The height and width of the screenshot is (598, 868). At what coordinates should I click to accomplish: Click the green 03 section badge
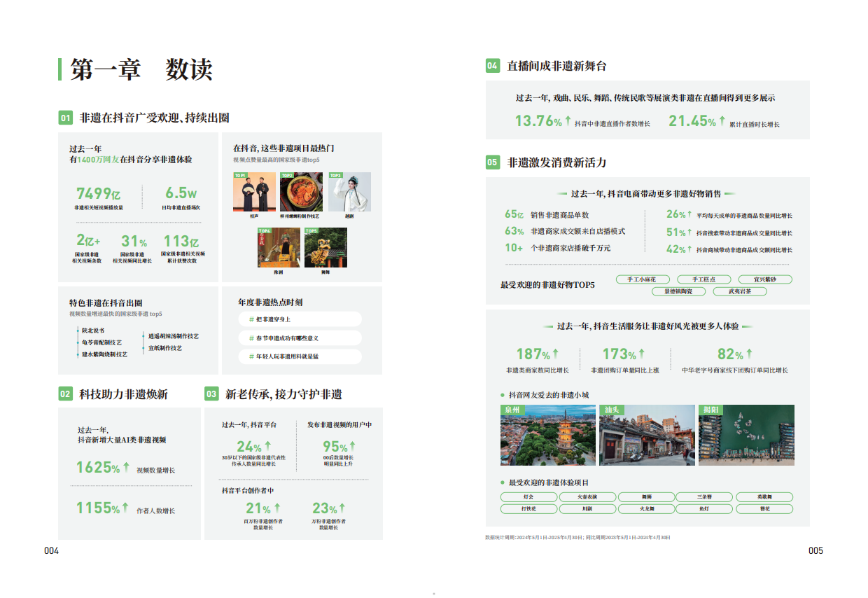point(211,394)
